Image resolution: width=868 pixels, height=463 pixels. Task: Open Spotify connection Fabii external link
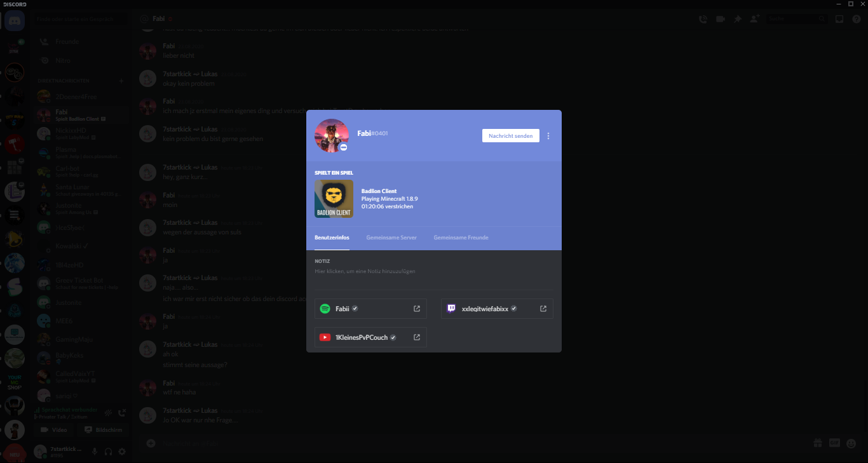pos(417,309)
